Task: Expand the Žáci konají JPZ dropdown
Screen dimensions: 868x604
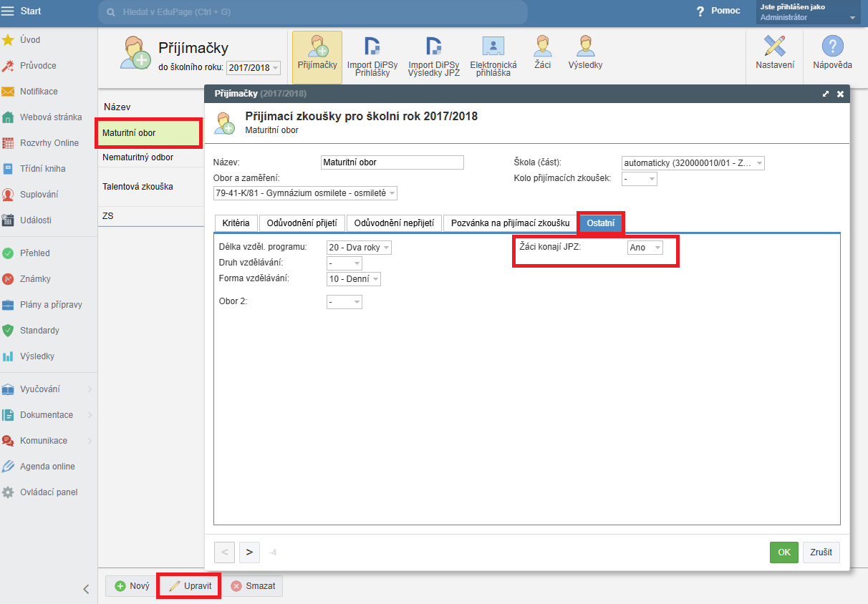Action: 645,248
